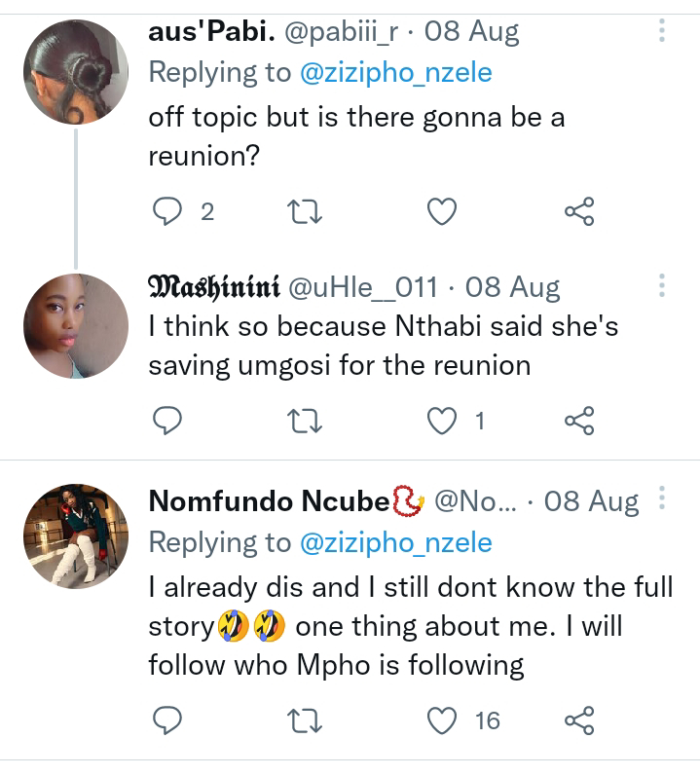Image resolution: width=700 pixels, height=775 pixels.
Task: Retweet Nomfundo Ncube's tweet
Action: point(306,720)
